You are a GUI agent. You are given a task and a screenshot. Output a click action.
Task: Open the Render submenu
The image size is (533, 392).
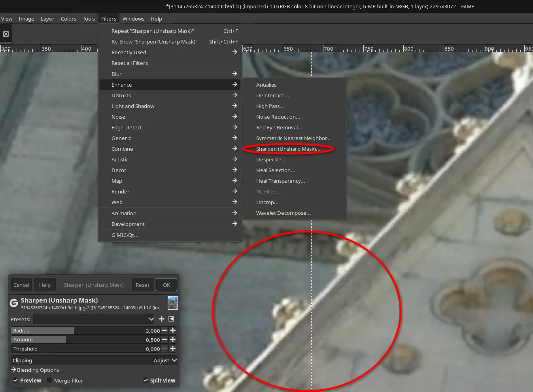tap(170, 191)
